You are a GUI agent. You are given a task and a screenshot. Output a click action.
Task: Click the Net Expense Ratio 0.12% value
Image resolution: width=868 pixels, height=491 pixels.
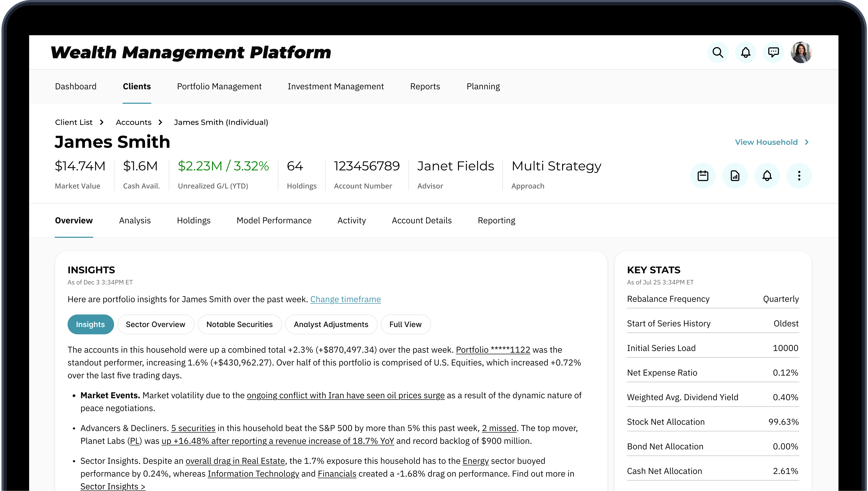pyautogui.click(x=785, y=373)
